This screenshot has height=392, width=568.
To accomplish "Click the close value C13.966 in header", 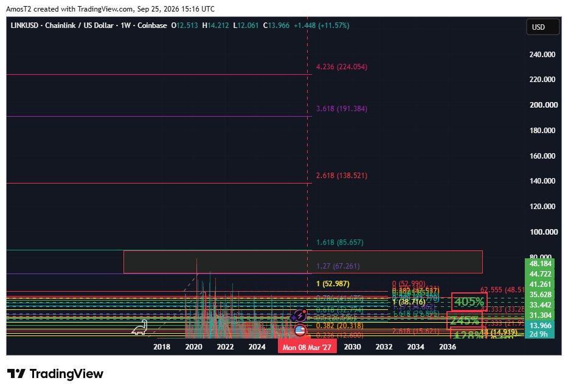I will 276,26.
